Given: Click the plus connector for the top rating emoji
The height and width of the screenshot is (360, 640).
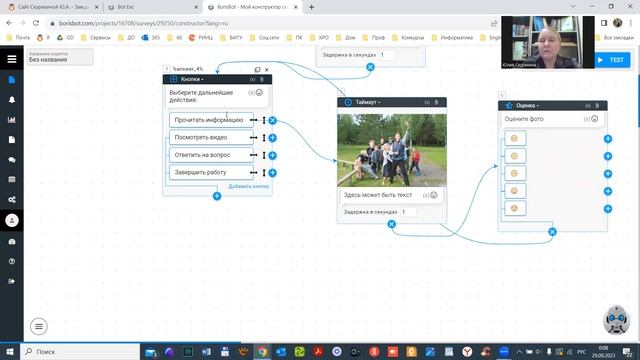Looking at the screenshot, I should click(608, 139).
